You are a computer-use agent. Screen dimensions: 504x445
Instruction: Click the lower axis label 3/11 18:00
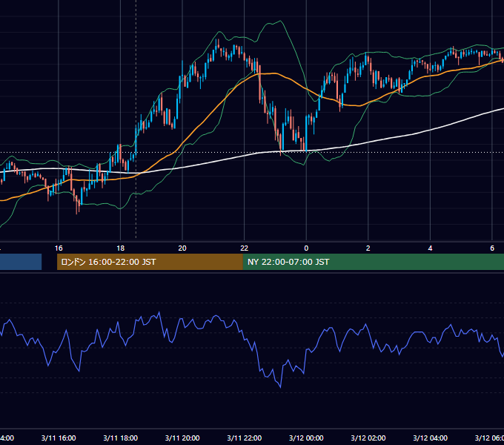pyautogui.click(x=121, y=438)
